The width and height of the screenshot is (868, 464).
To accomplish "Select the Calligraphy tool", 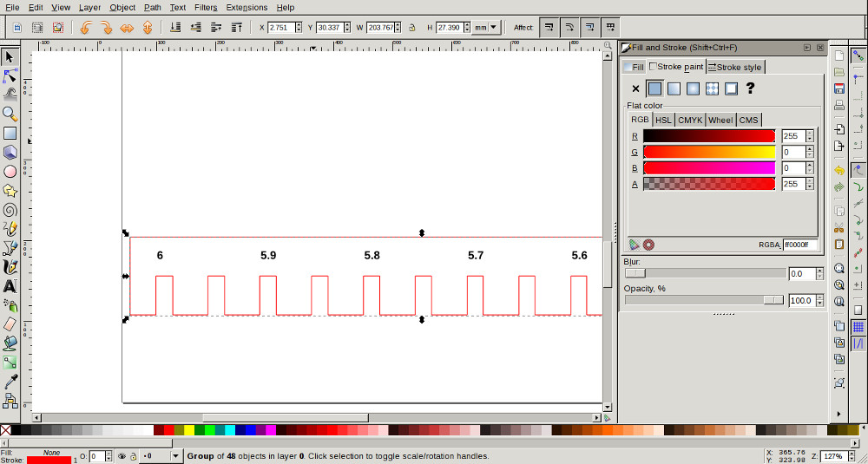I will pos(10,267).
